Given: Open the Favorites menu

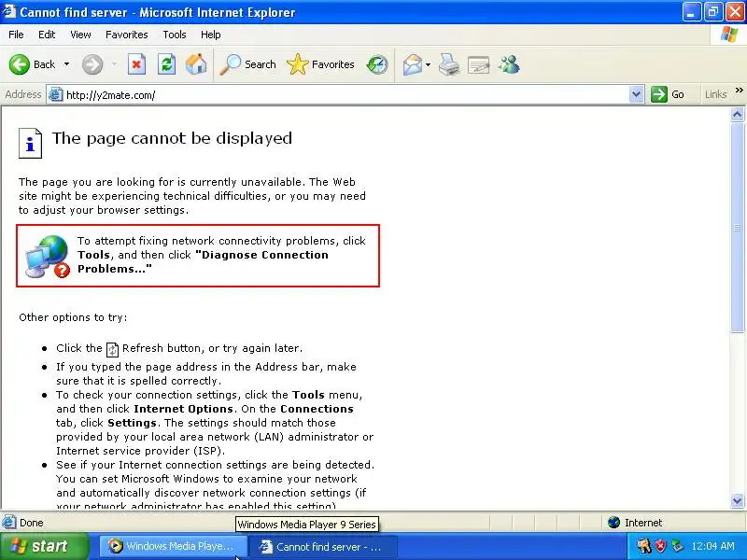Looking at the screenshot, I should [127, 35].
